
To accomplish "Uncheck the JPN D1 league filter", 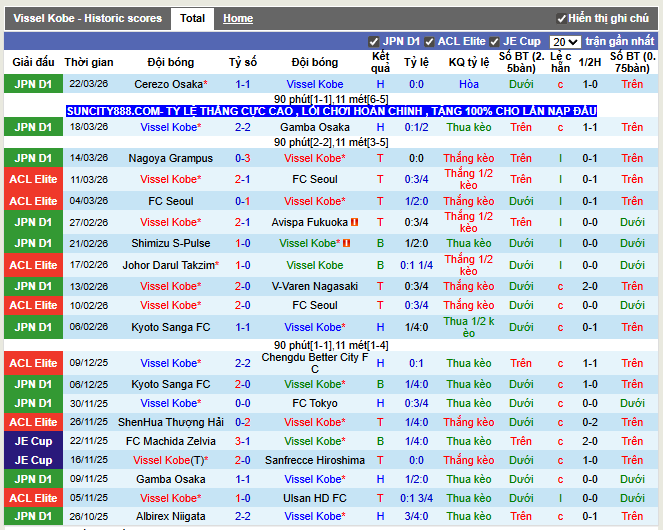I will click(x=374, y=41).
